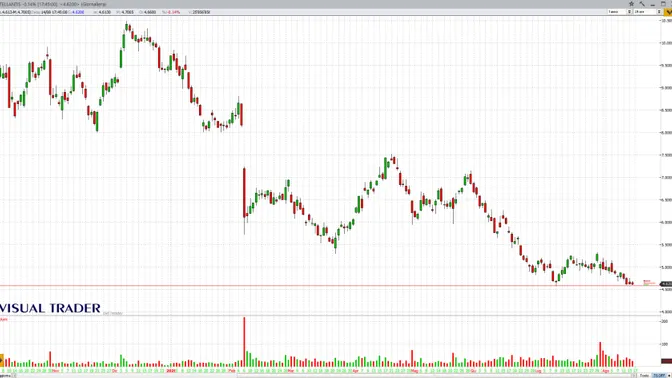
Task: Click the star favorite icon in title bar
Action: (x=631, y=3)
